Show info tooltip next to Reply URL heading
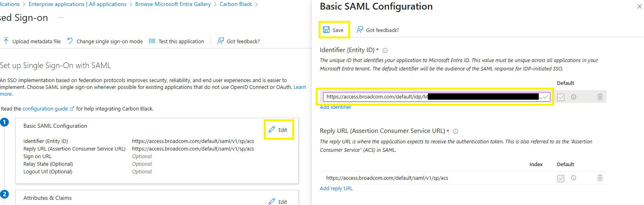This screenshot has height=205, width=644. click(x=455, y=131)
